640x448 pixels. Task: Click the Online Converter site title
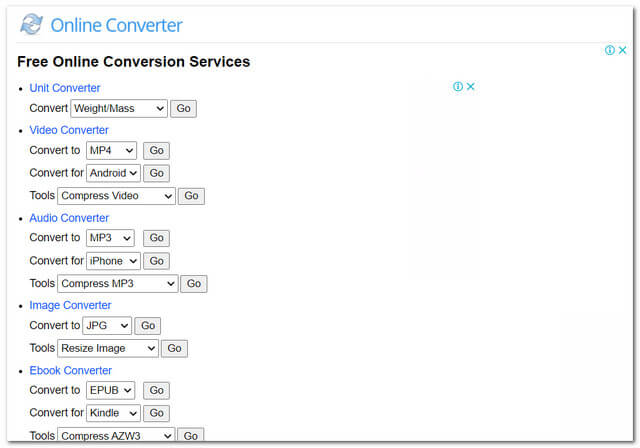click(116, 26)
